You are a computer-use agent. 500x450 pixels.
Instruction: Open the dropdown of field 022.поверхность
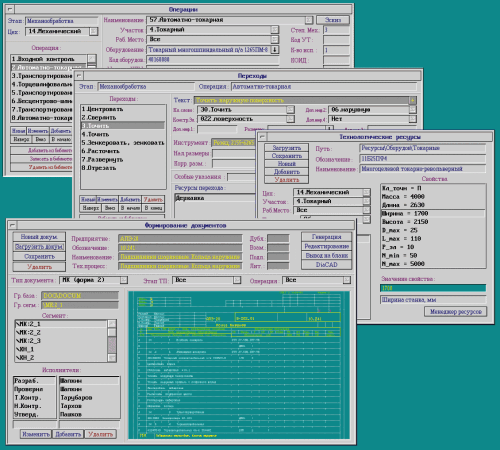[291, 119]
